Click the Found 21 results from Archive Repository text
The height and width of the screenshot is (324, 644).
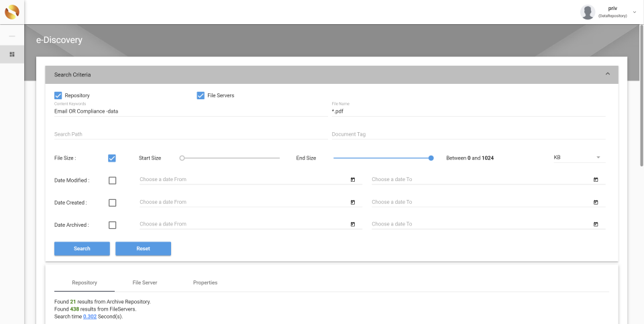(x=102, y=301)
